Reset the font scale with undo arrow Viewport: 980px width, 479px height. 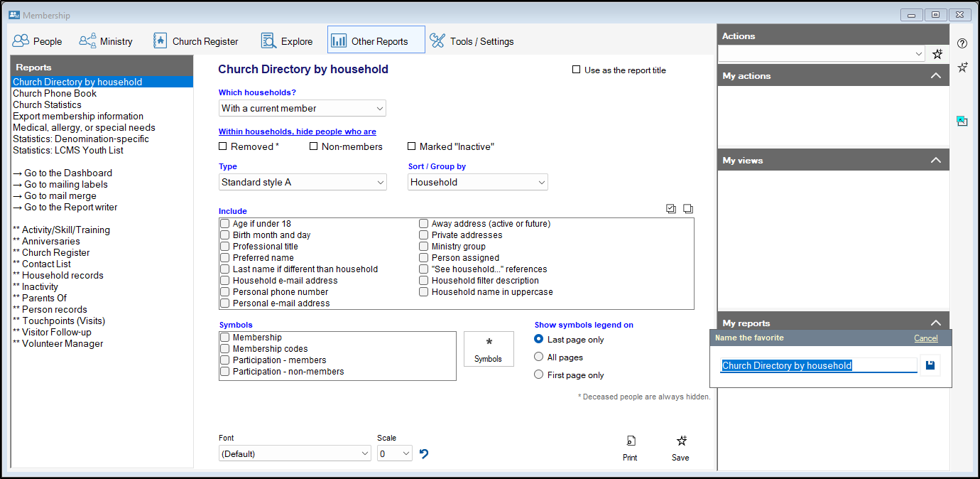(x=424, y=453)
